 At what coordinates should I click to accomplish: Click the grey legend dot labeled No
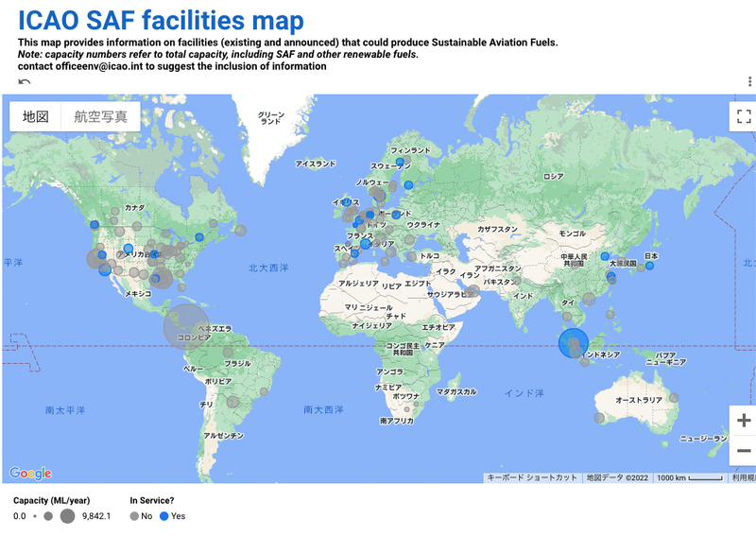click(134, 516)
